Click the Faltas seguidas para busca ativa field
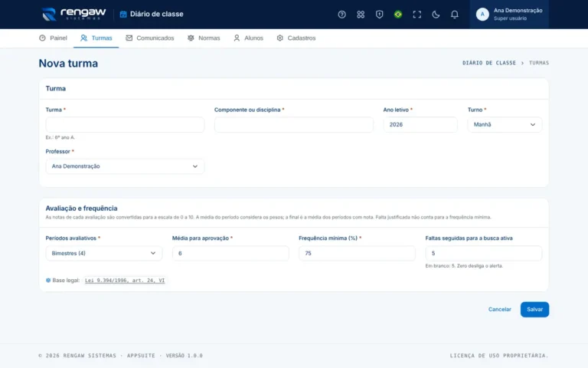Image resolution: width=588 pixels, height=368 pixels. pyautogui.click(x=483, y=253)
